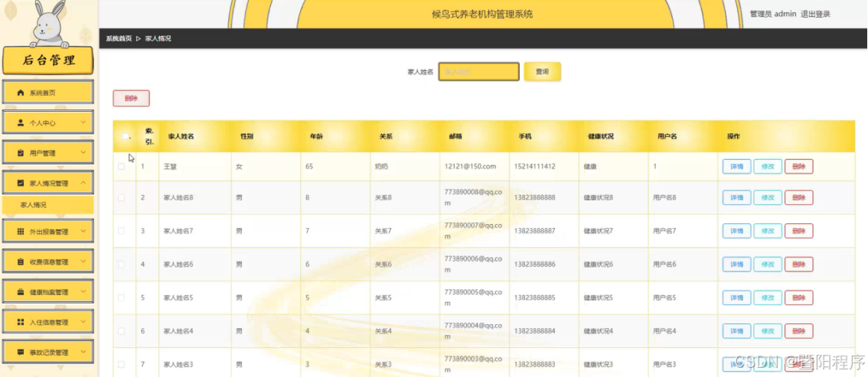Open 详情 for 家人姓名4 row
The image size is (868, 377).
pos(736,331)
